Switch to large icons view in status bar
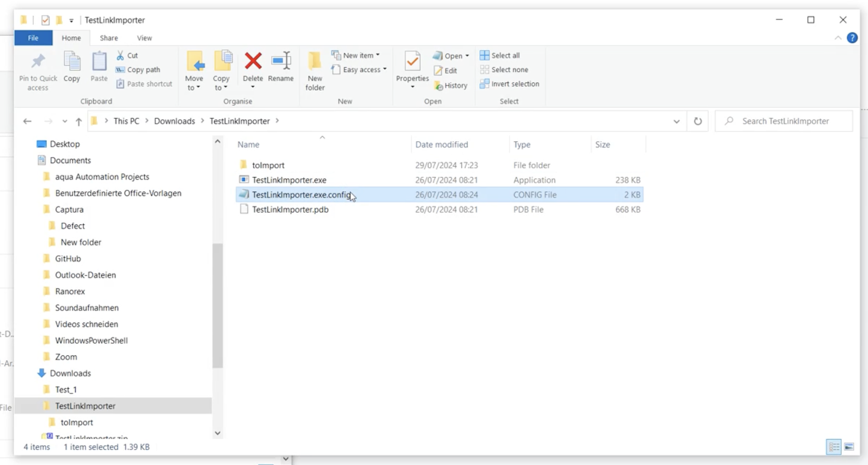This screenshot has height=465, width=868. tap(849, 447)
